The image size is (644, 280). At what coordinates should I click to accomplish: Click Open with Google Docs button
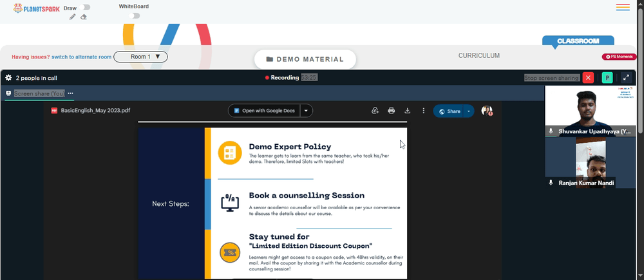(264, 111)
